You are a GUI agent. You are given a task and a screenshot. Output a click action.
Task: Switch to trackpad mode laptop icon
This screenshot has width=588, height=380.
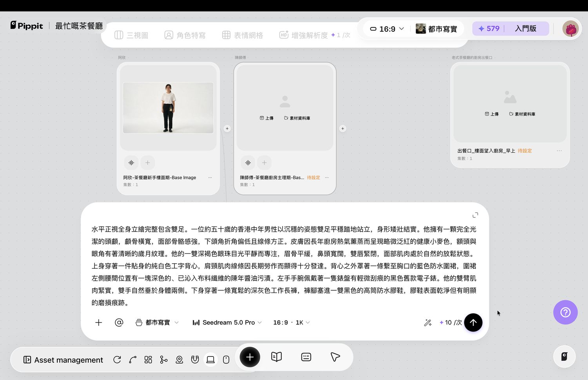click(x=211, y=360)
